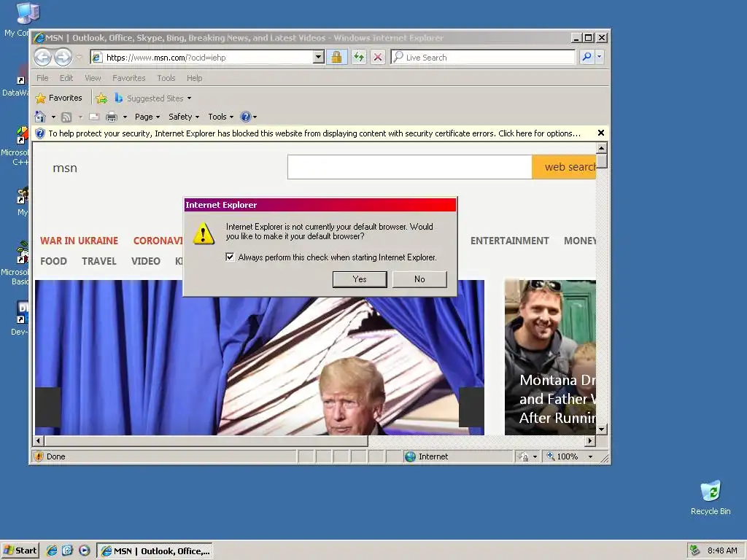747x560 pixels.
Task: Click the next slide arrow on carousel
Action: click(472, 407)
